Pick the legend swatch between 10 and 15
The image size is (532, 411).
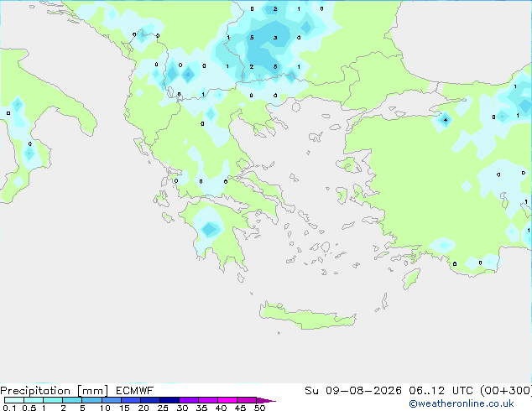(x=112, y=400)
